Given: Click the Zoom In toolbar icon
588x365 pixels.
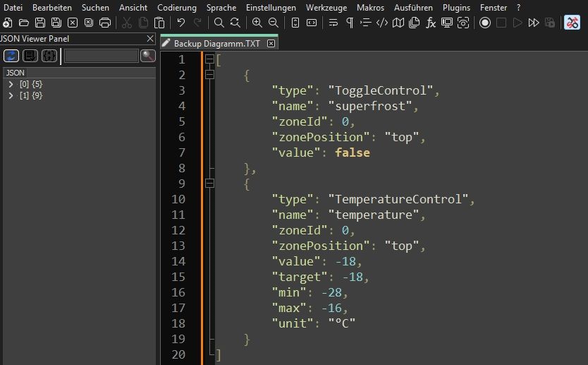Looking at the screenshot, I should pyautogui.click(x=257, y=23).
